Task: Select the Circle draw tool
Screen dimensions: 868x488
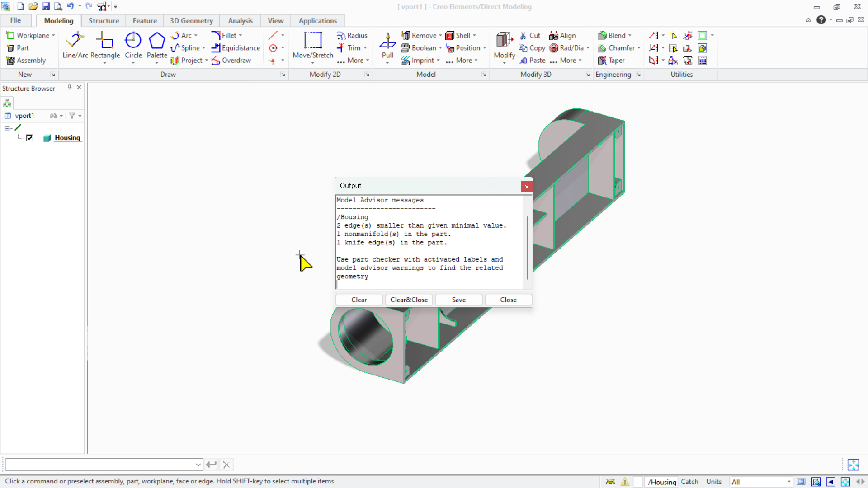Action: coord(133,45)
